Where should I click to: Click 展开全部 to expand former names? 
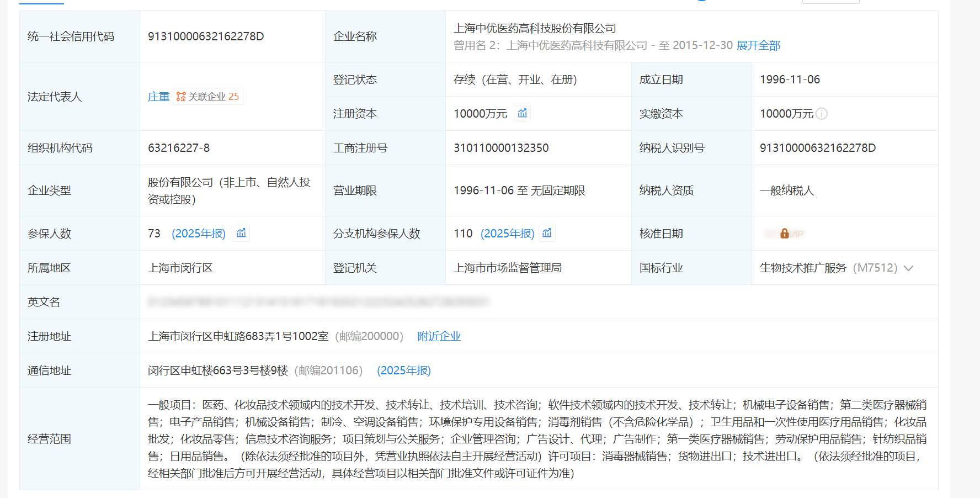758,45
